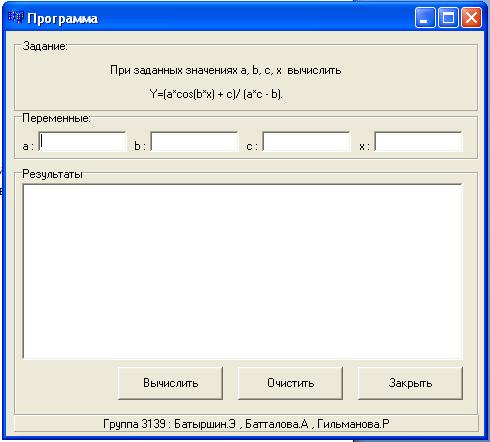Click the "Задание:" group label
This screenshot has height=442, width=490.
point(45,46)
